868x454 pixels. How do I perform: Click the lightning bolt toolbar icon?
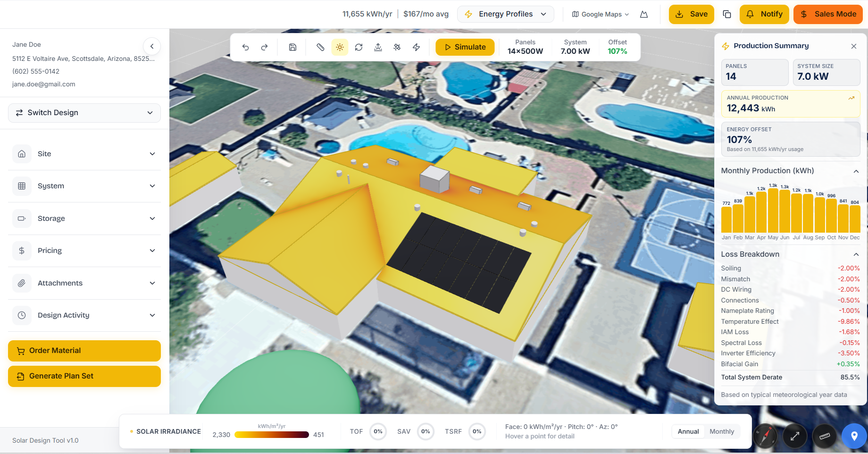tap(416, 47)
